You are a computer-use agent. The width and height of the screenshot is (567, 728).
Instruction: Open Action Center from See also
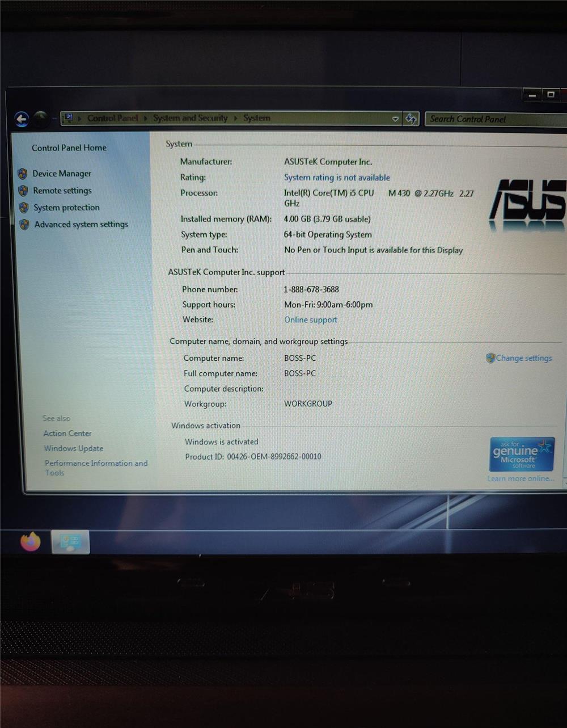67,434
